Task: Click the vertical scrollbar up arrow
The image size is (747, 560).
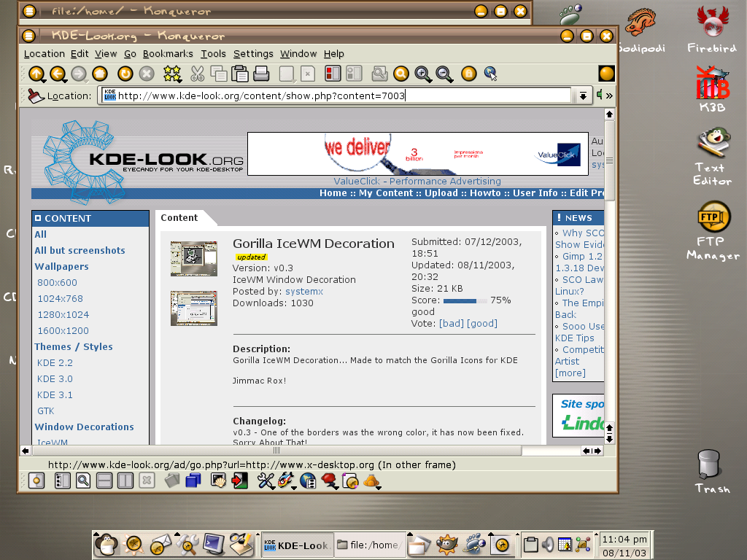Action: 609,114
